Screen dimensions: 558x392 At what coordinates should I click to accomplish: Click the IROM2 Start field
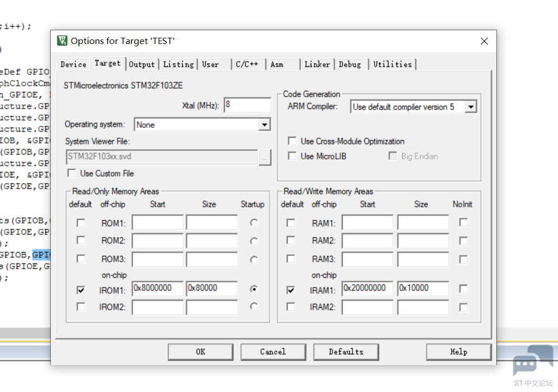157,307
